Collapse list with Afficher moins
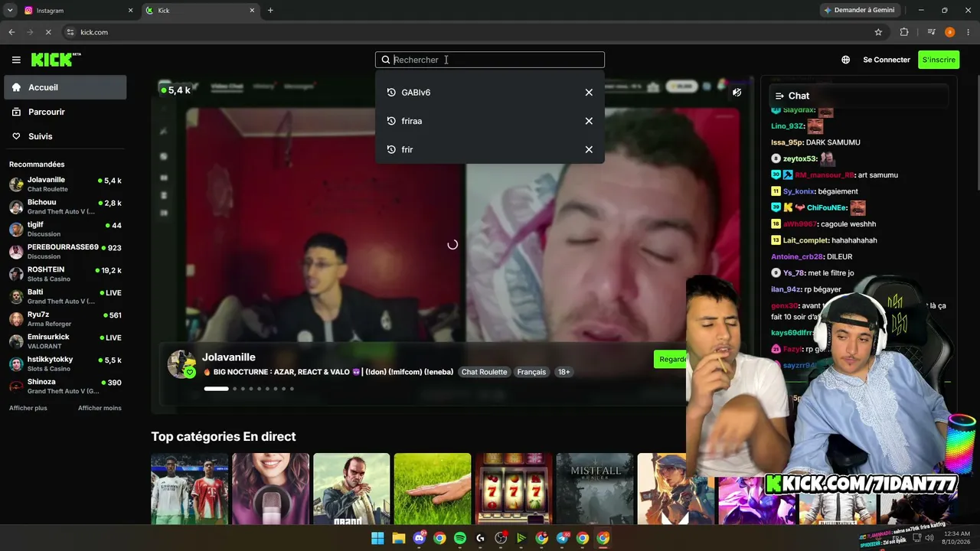This screenshot has height=551, width=980. pyautogui.click(x=100, y=408)
